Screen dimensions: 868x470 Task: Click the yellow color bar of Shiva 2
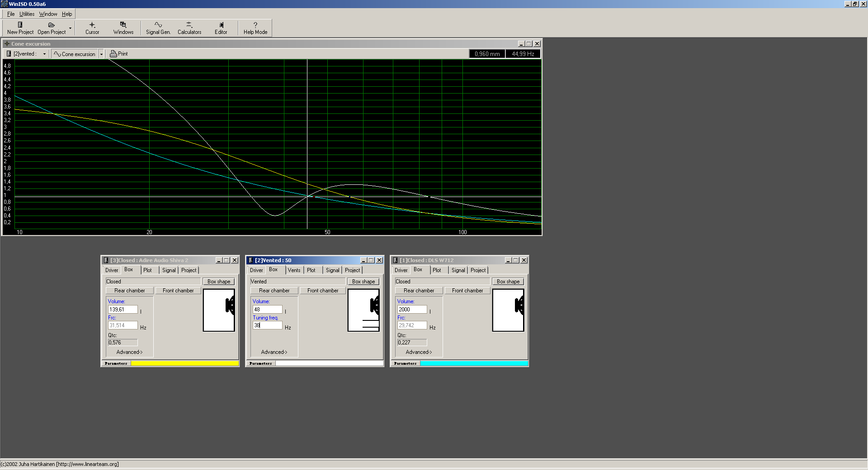(184, 363)
